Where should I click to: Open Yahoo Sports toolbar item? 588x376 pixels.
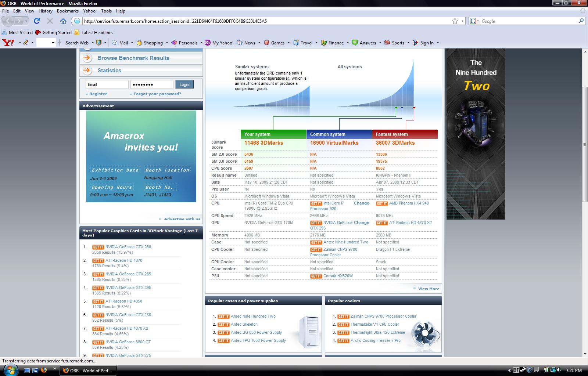point(394,43)
